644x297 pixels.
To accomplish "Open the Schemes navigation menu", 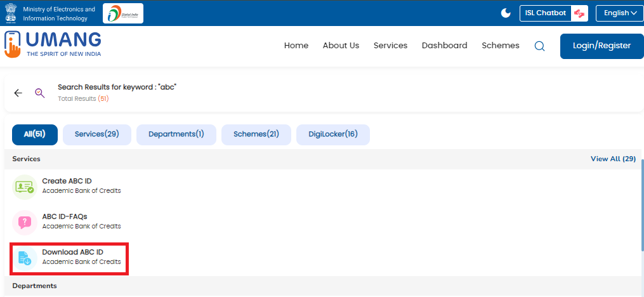I will click(x=500, y=46).
